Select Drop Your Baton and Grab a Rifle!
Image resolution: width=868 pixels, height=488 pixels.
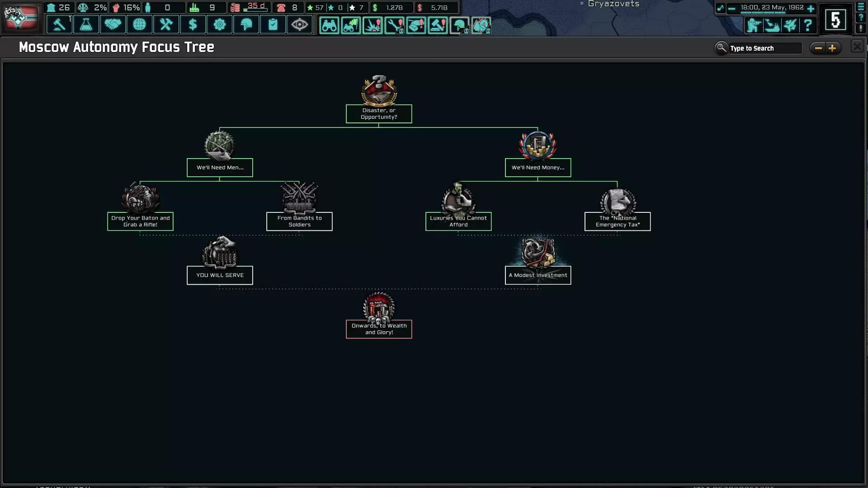click(x=140, y=221)
